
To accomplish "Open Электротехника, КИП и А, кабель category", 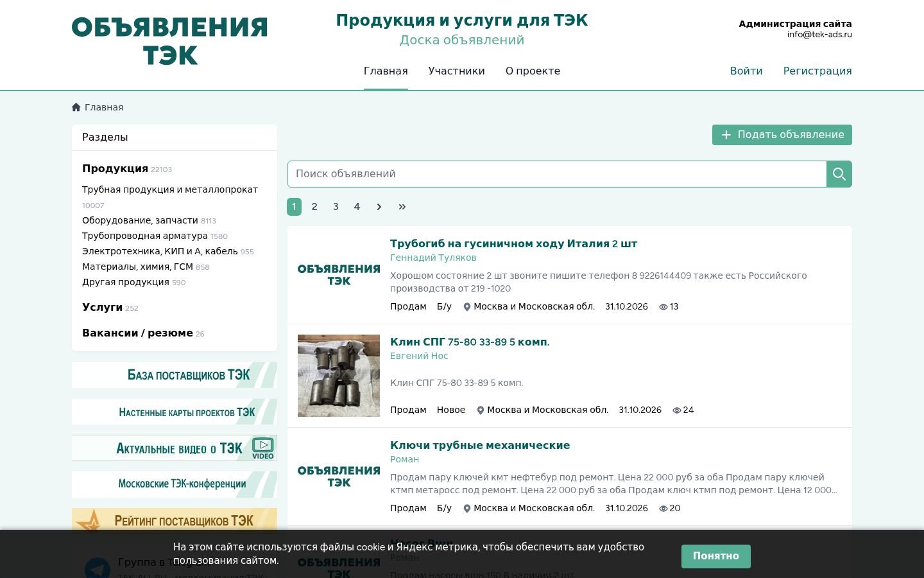I will coord(160,251).
